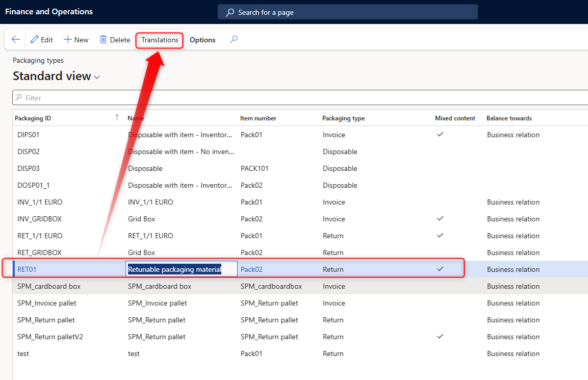Select the INV_1/1 EURO packaging ID cell

40,202
